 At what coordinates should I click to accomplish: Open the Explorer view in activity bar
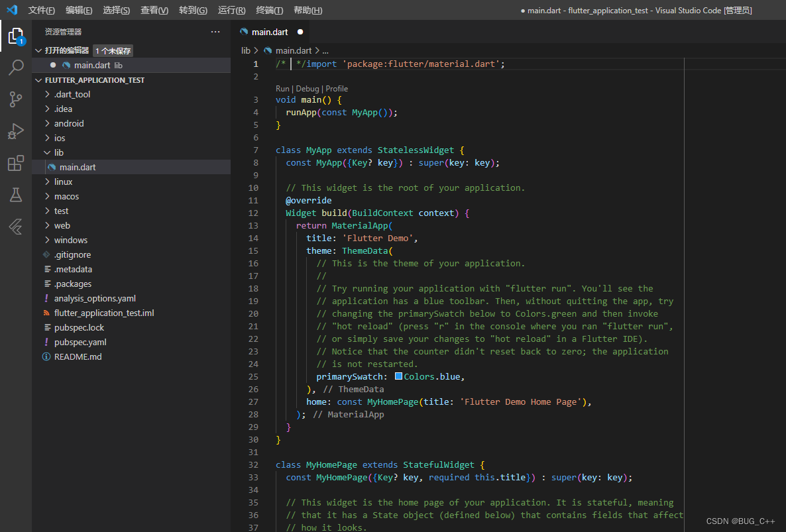point(15,36)
